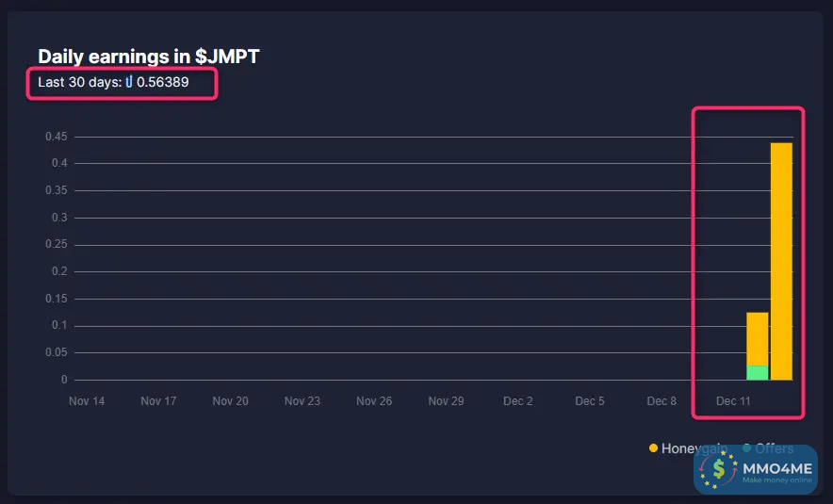
Task: Click the "Make money online" tagline
Action: 776,480
